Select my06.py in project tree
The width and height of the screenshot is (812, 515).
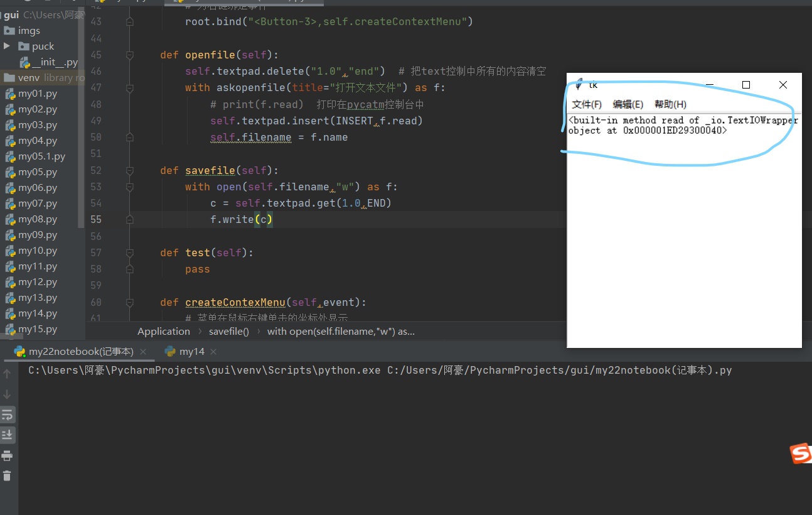pyautogui.click(x=38, y=188)
